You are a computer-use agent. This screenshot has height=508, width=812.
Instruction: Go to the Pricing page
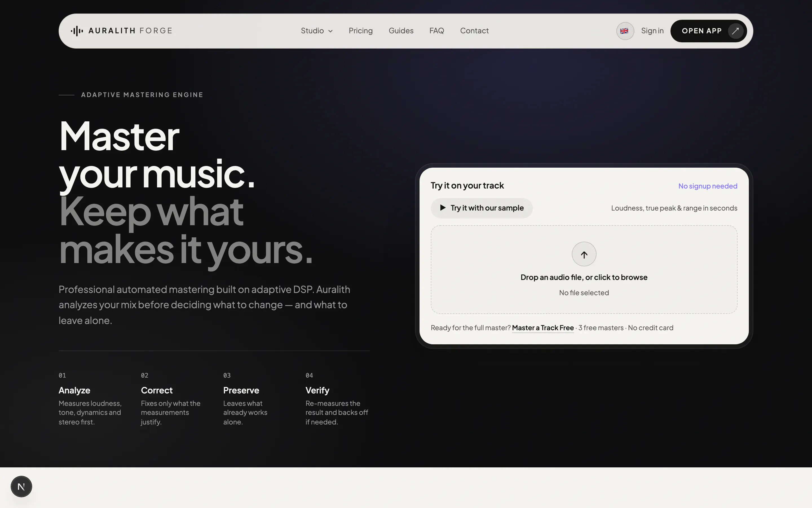pos(360,31)
